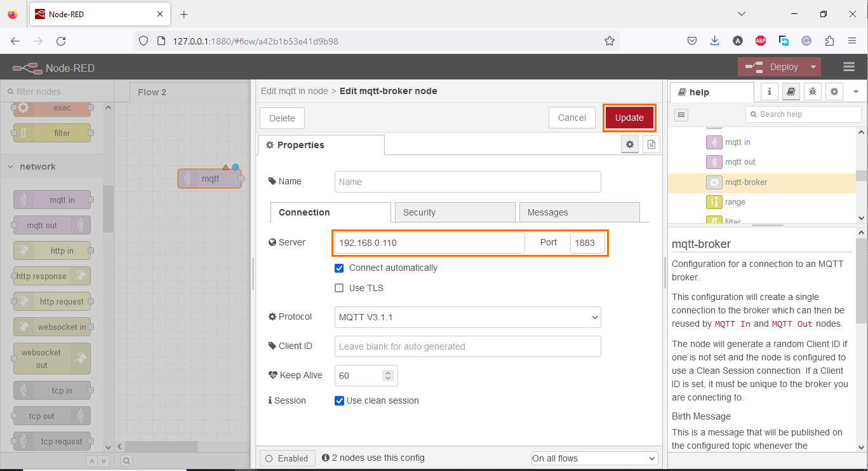Click the node description document icon
868x471 pixels.
pos(651,144)
